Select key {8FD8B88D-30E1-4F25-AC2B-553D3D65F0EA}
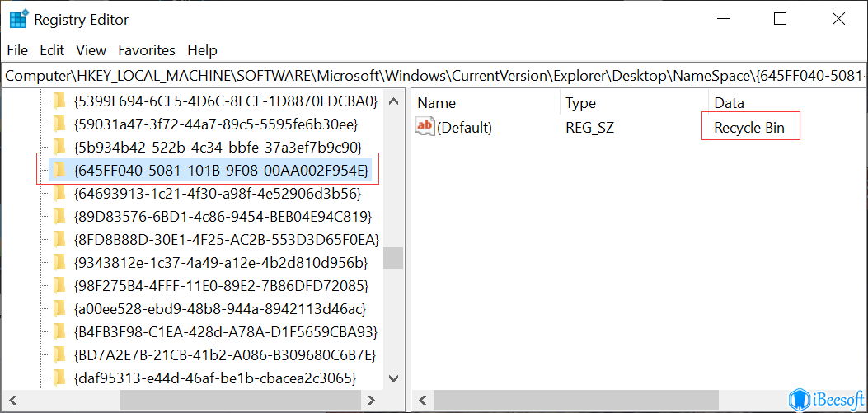Image resolution: width=868 pixels, height=413 pixels. click(x=226, y=240)
